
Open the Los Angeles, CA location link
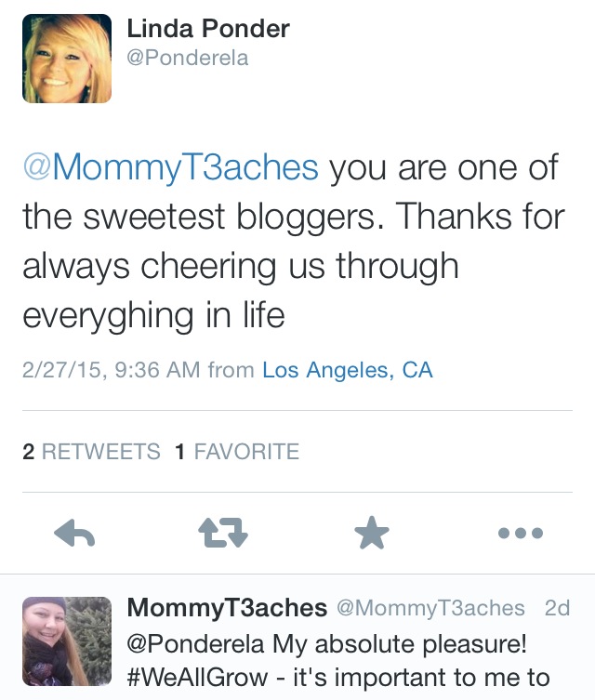point(348,370)
